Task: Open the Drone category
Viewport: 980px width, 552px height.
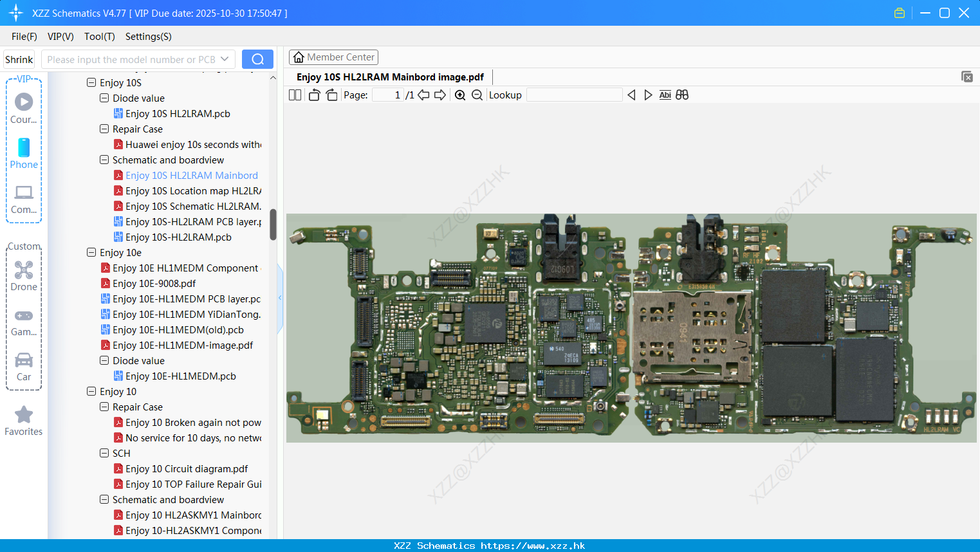Action: click(24, 276)
